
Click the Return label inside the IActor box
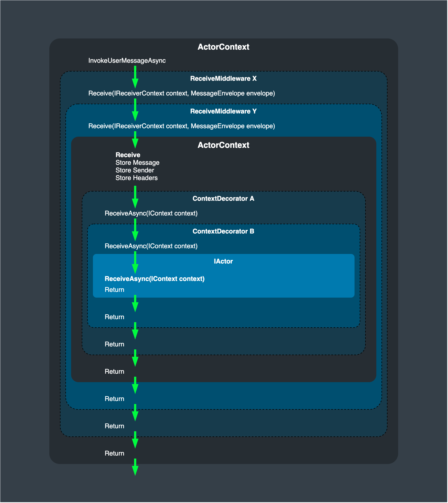(114, 289)
